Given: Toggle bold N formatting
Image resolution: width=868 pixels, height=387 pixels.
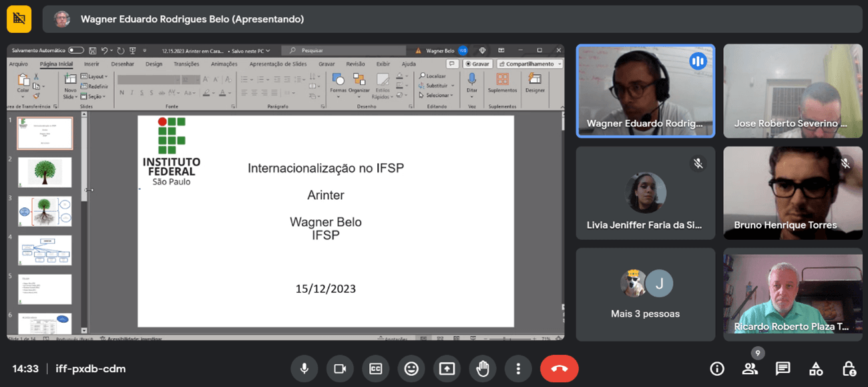Looking at the screenshot, I should [122, 93].
